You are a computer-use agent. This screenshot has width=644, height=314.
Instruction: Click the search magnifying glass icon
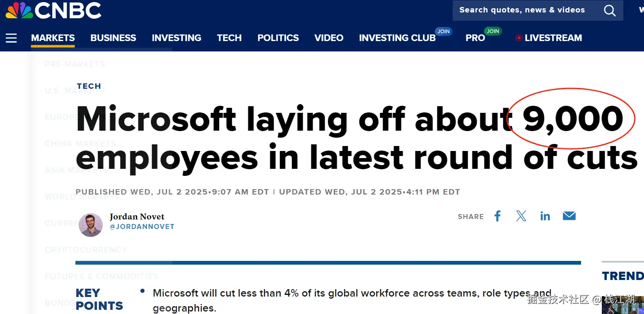(x=610, y=10)
